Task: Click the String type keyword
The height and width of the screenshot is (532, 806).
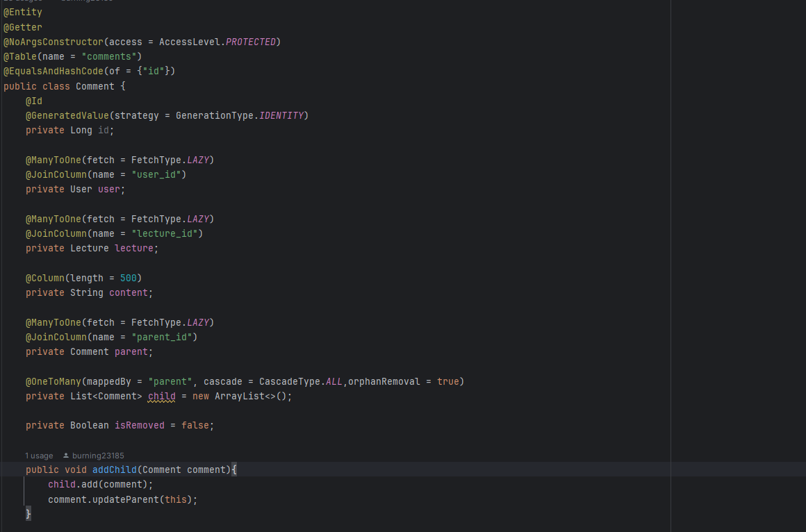Action: click(x=87, y=293)
